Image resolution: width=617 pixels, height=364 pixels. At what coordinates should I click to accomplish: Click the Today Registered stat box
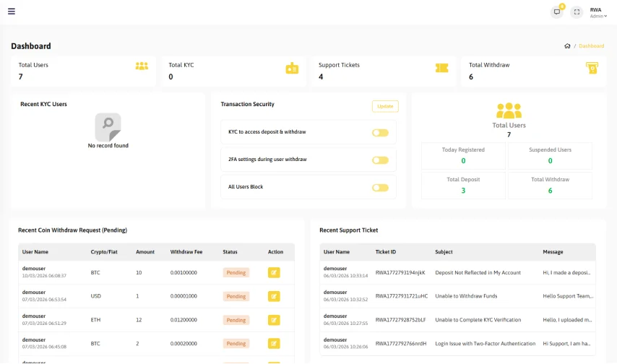463,156
